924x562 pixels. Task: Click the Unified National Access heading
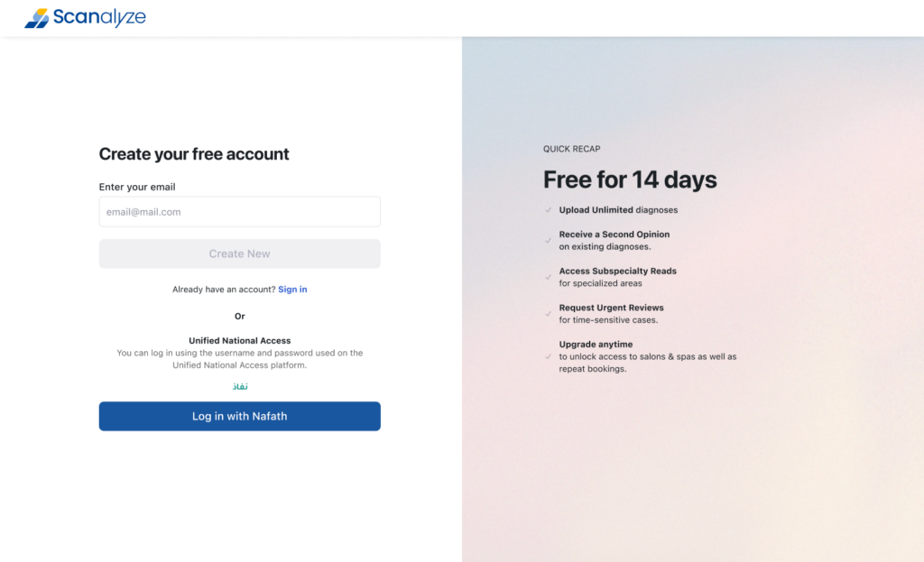tap(239, 341)
